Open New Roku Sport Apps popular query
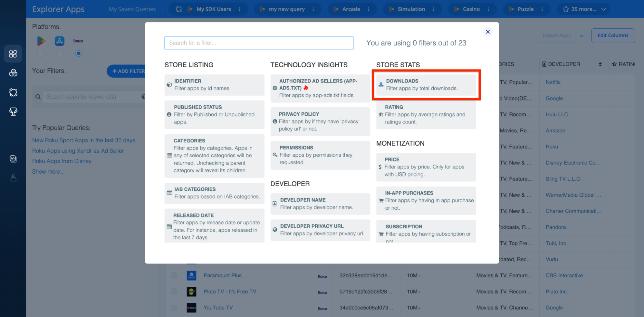Image resolution: width=644 pixels, height=317 pixels. [x=84, y=140]
